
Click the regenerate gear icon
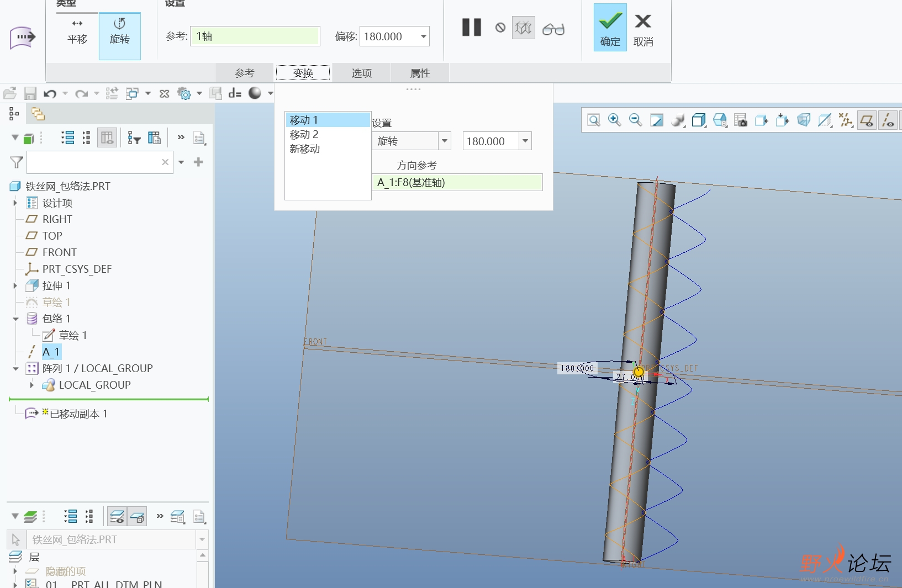[184, 93]
